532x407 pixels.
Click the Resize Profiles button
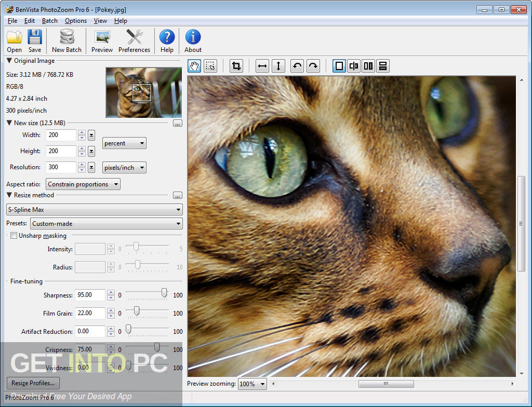tap(33, 383)
